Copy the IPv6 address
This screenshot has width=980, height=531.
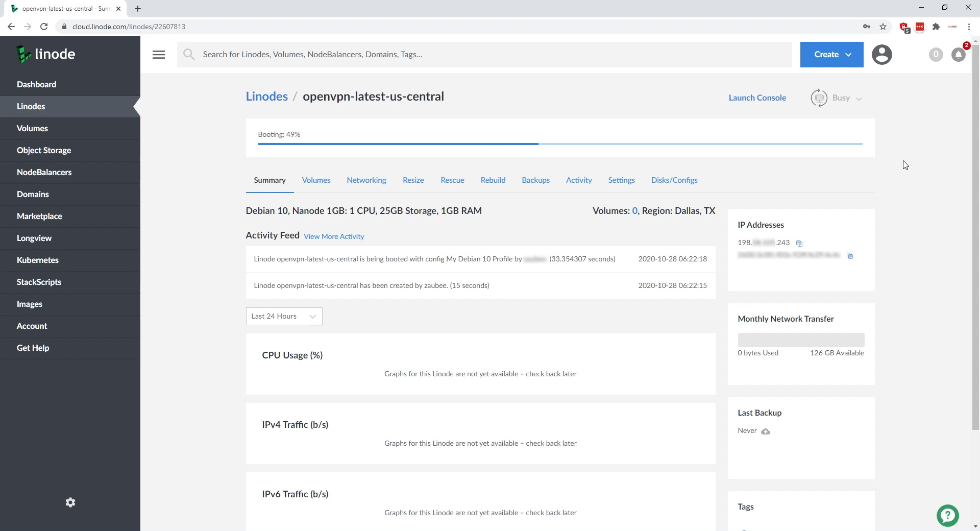(850, 256)
